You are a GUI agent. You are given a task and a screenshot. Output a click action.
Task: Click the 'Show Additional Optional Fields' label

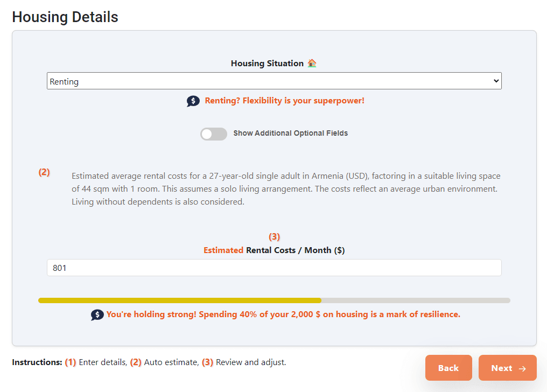click(290, 133)
